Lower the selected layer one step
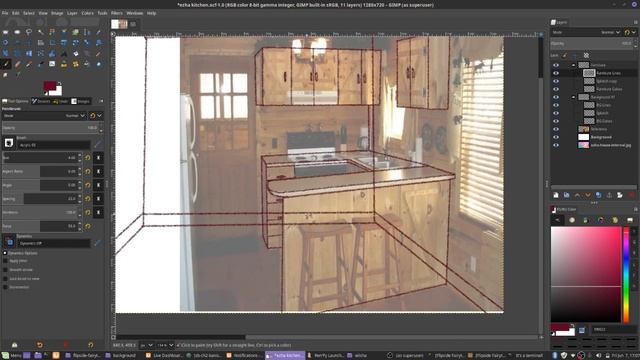This screenshot has height=360, width=640. (x=588, y=195)
